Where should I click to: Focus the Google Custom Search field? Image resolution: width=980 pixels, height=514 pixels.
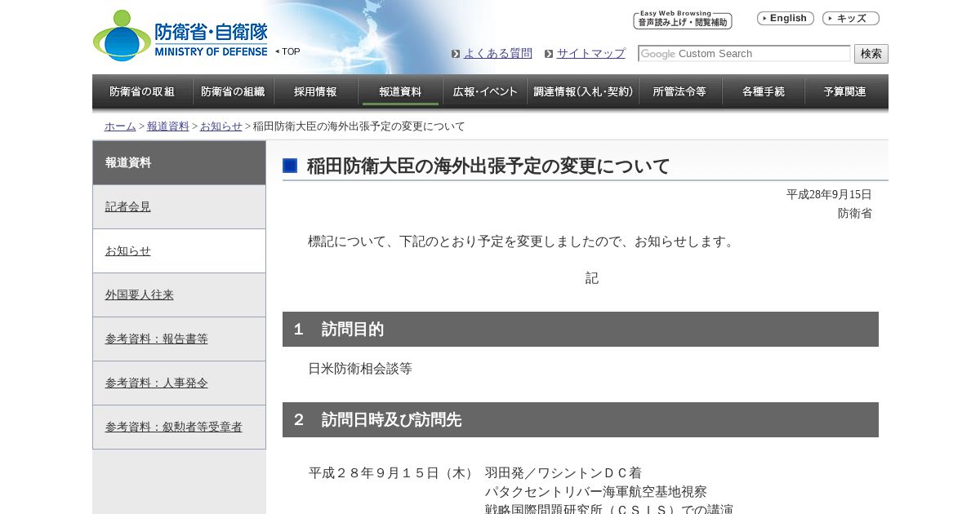744,54
